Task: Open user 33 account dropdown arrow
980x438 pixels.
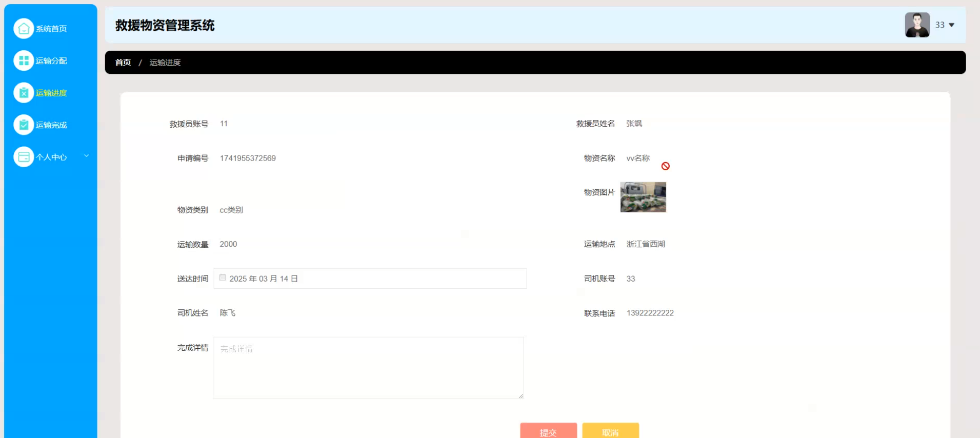Action: 951,25
